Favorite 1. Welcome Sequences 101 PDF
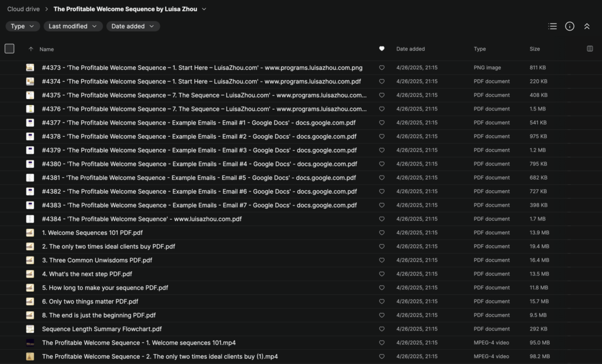 click(382, 233)
